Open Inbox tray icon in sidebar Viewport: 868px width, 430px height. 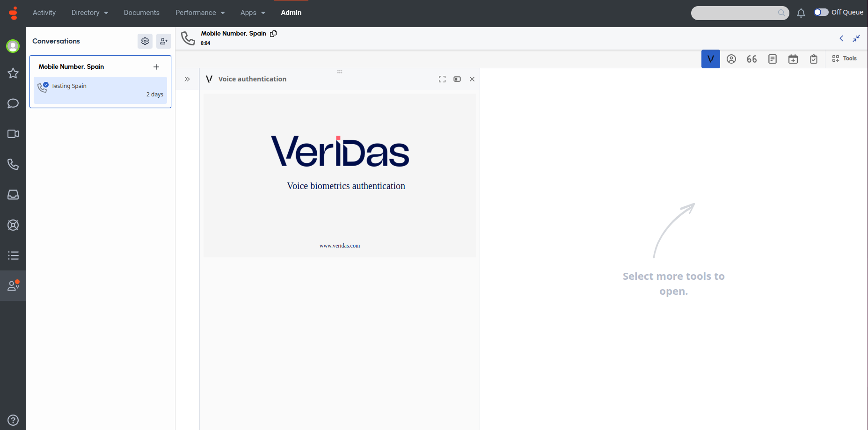13,195
